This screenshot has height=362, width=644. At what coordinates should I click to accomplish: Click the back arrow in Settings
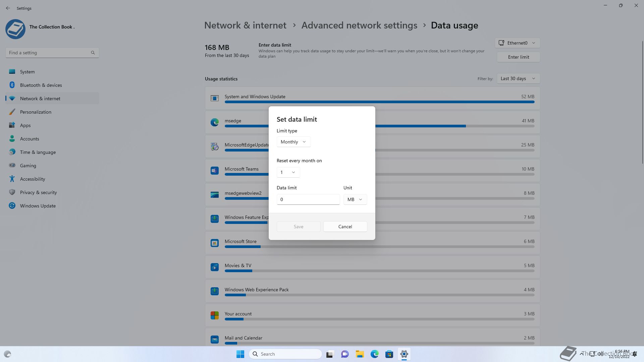point(8,8)
